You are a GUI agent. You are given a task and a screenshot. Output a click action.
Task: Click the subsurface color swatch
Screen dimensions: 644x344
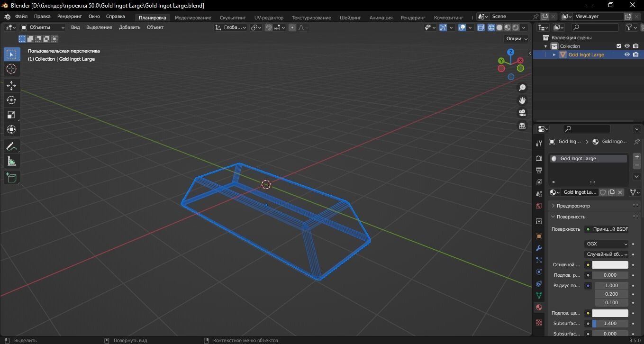(x=610, y=313)
